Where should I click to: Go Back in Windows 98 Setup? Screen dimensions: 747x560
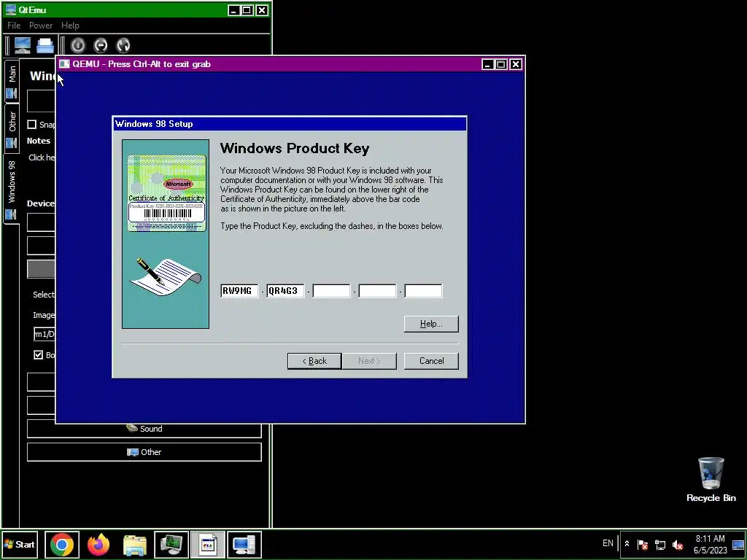click(x=314, y=361)
